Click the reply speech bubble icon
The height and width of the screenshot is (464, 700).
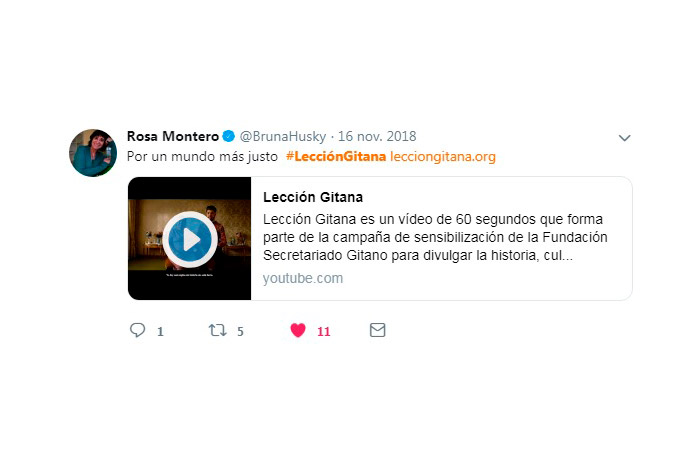(138, 330)
